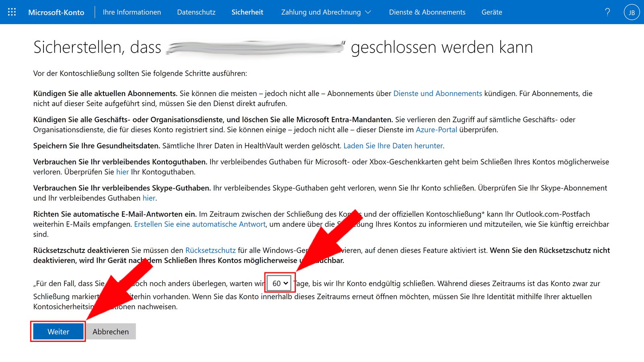Open the Azure-Portal link

pos(436,130)
